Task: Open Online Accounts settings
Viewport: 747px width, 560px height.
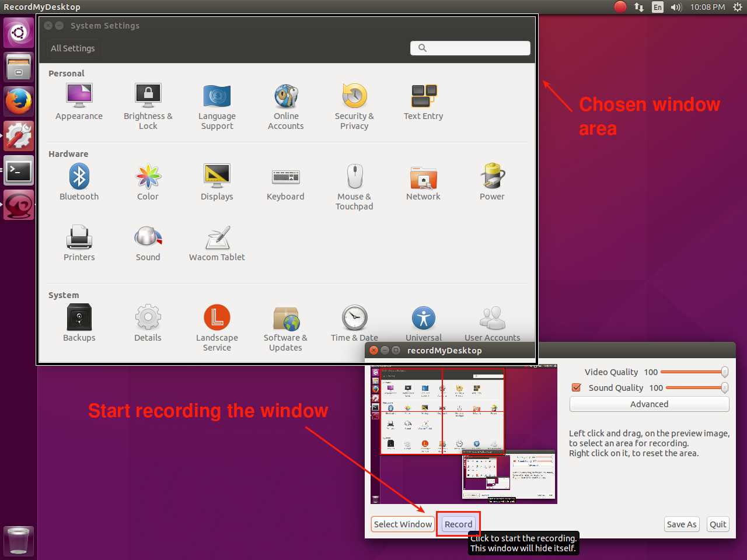Action: click(285, 107)
